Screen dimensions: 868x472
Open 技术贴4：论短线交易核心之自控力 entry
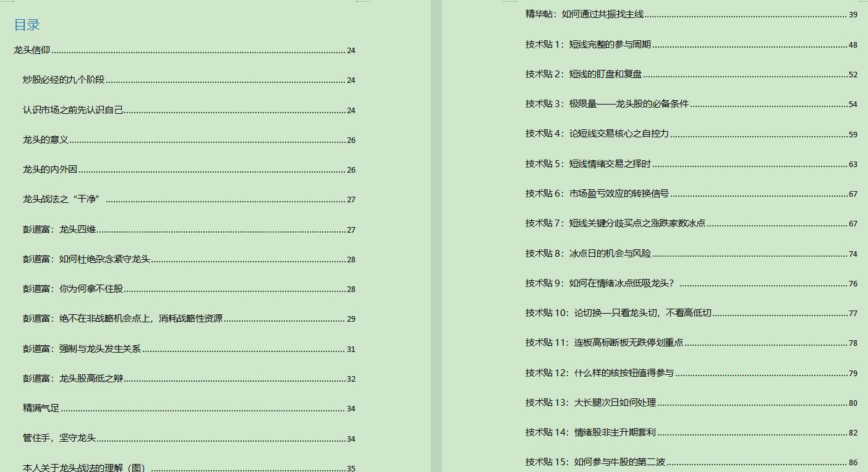click(597, 134)
